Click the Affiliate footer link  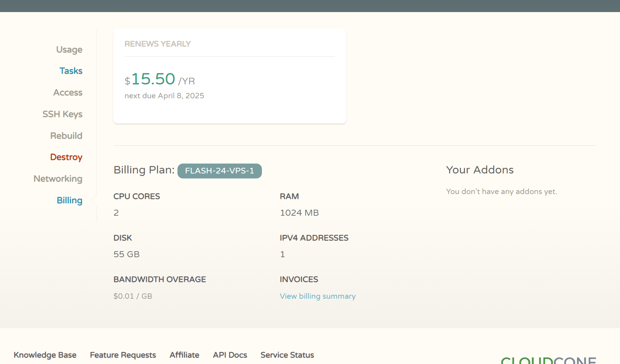(185, 355)
